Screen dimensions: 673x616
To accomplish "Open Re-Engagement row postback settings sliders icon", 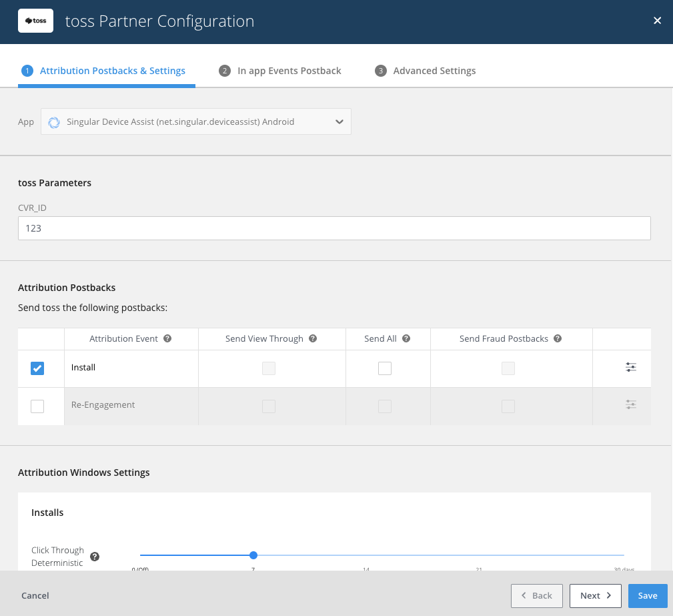I will click(631, 404).
